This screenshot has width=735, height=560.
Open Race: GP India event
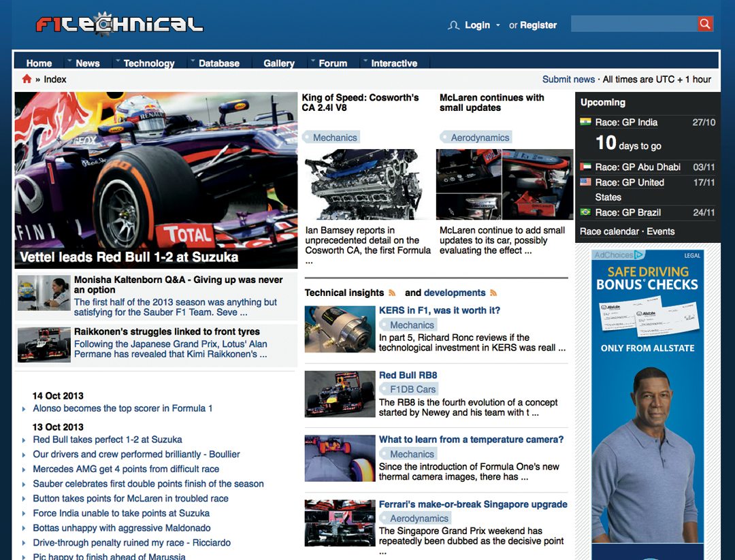coord(626,122)
